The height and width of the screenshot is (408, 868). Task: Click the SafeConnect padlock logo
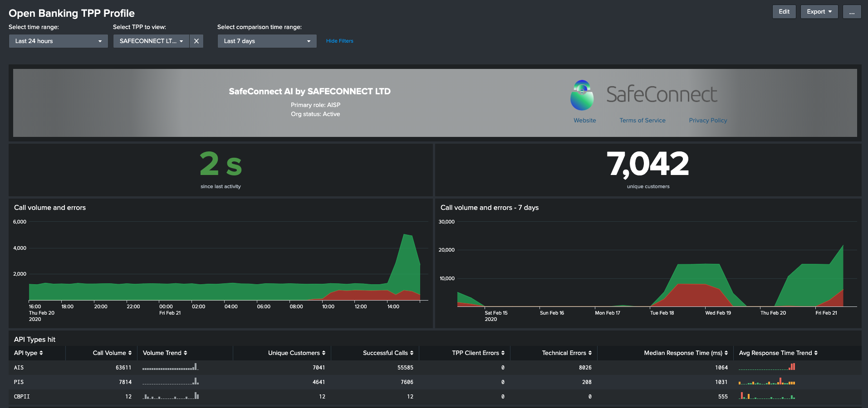[x=582, y=95]
